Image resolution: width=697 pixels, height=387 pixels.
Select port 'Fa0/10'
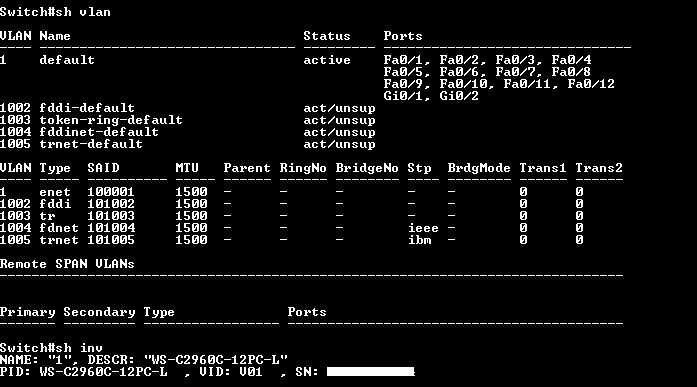[x=464, y=84]
